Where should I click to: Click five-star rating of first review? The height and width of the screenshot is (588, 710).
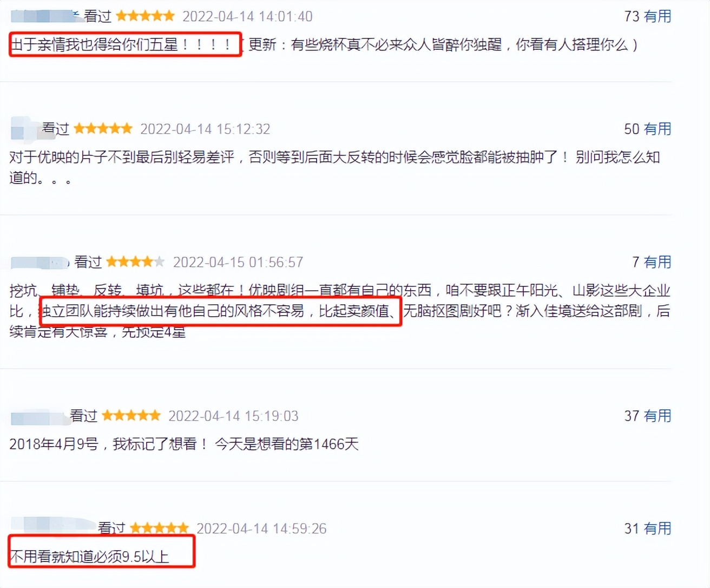145,16
